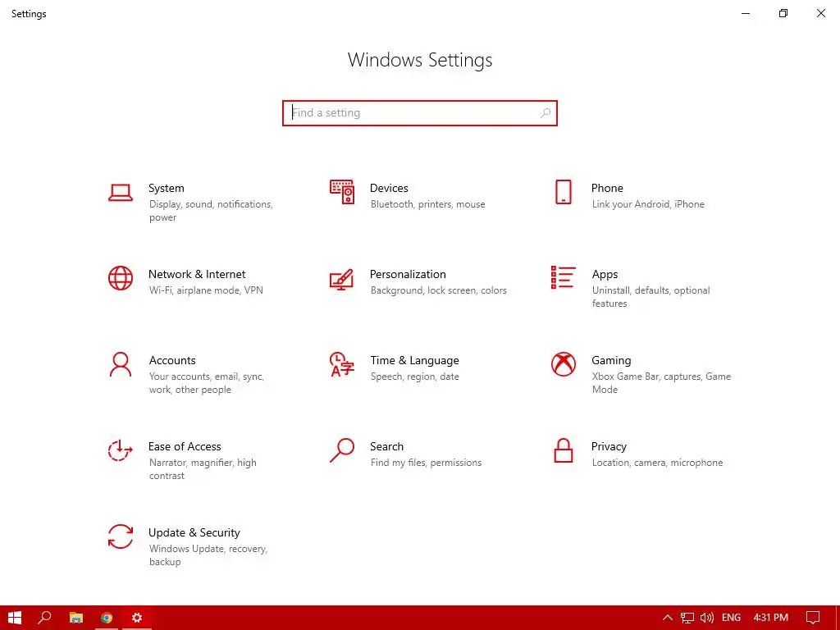Open File Explorer from the taskbar
Screen dimensions: 840x630
point(76,618)
